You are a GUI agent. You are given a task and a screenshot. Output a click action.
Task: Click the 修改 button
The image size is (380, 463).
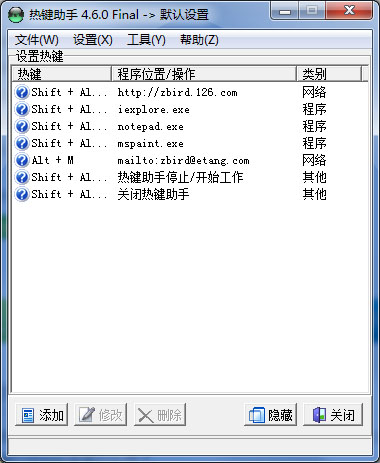(x=101, y=415)
